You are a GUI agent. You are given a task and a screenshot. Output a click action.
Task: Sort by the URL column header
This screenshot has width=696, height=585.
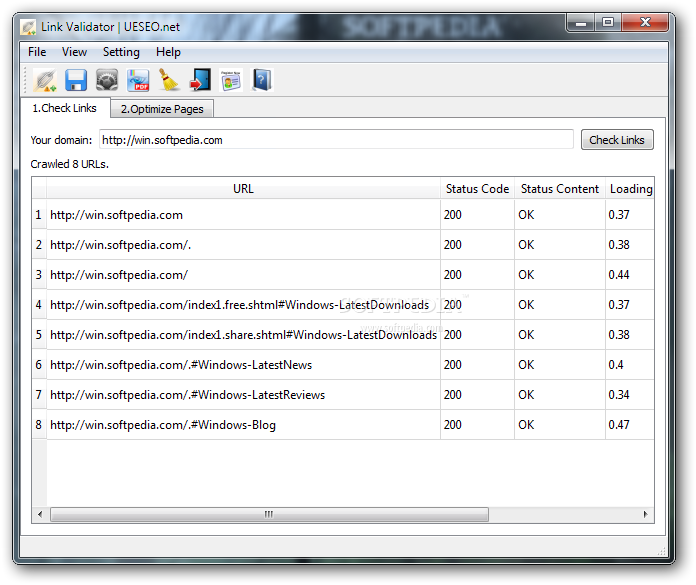(x=243, y=189)
